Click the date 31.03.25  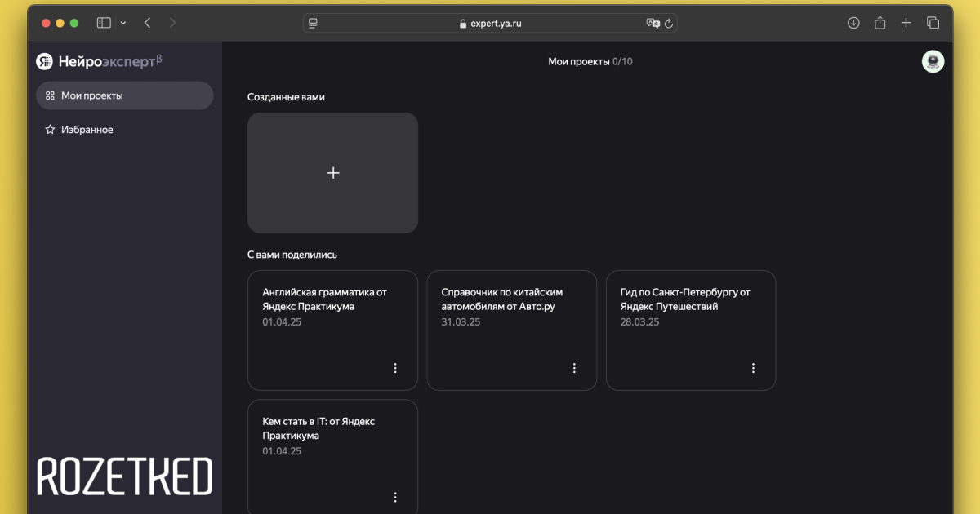click(461, 322)
